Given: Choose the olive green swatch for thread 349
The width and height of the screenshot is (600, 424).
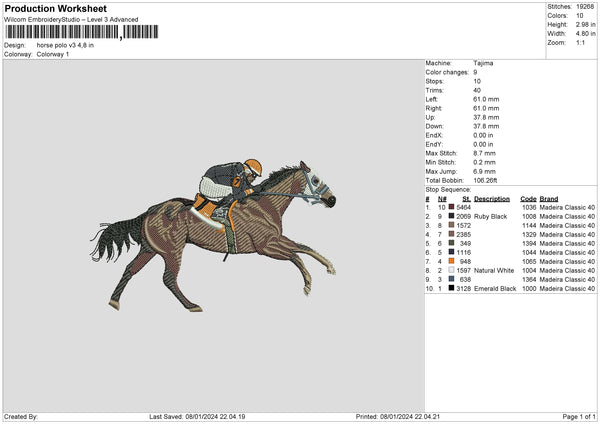Looking at the screenshot, I should tap(453, 243).
